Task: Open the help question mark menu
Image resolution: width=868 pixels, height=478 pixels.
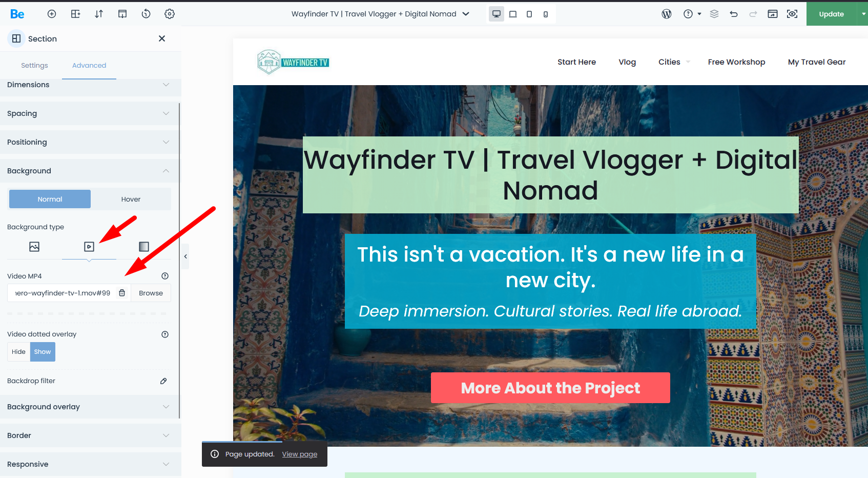Action: (x=692, y=14)
